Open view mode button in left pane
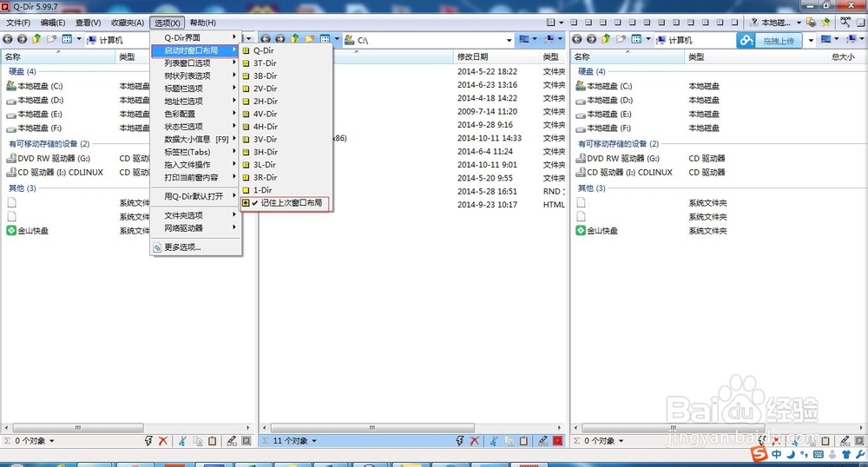This screenshot has width=868, height=467. (67, 39)
